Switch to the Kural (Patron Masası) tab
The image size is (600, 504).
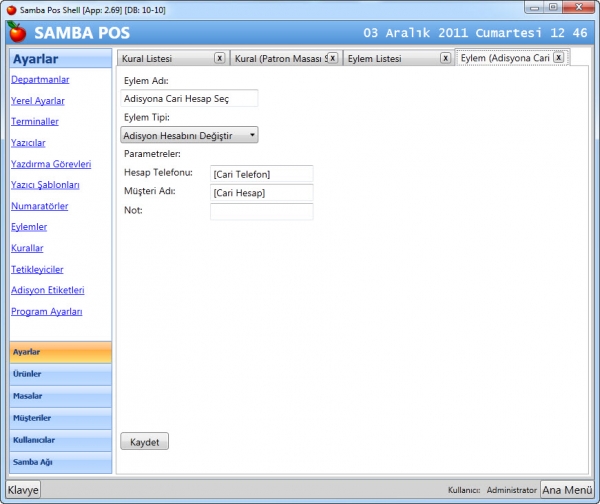click(286, 58)
